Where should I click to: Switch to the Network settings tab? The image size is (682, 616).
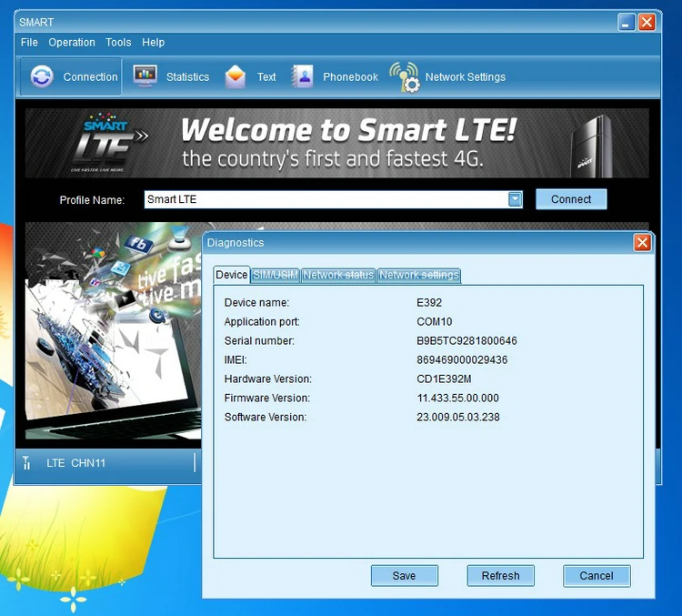(419, 275)
